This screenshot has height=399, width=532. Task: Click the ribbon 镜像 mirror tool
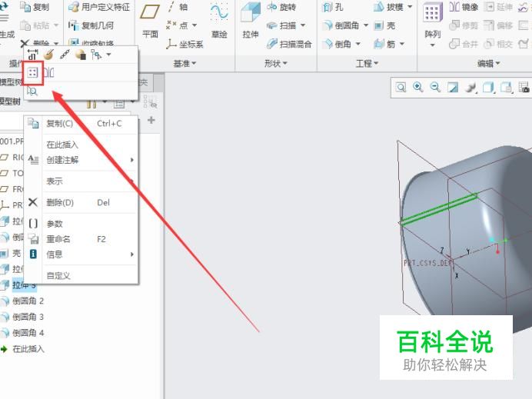[464, 7]
